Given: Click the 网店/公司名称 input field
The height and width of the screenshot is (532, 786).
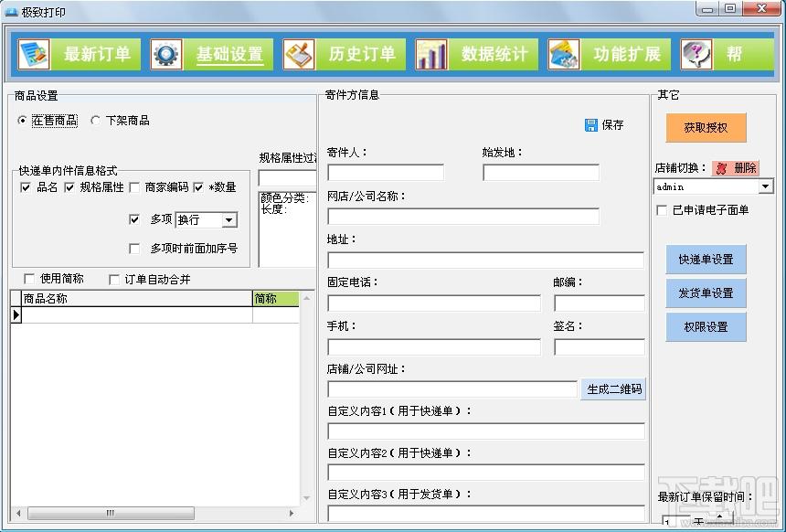Looking at the screenshot, I should pos(463,216).
